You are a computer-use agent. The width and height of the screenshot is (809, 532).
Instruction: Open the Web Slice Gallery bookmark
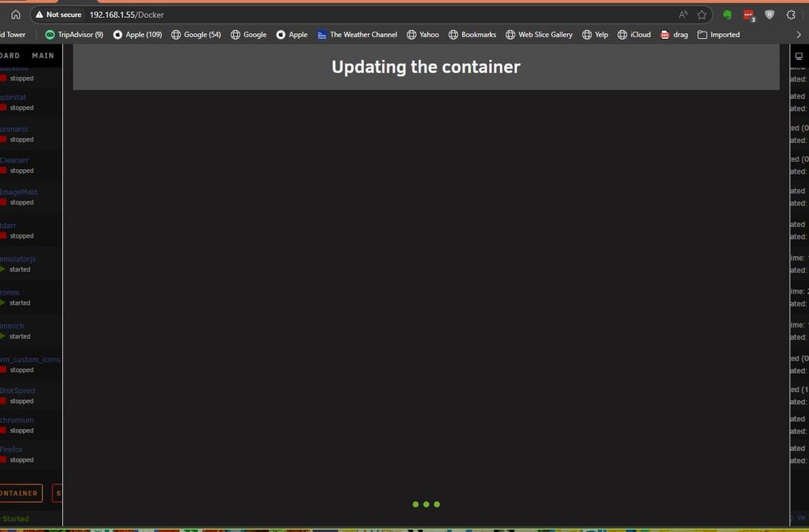pyautogui.click(x=539, y=35)
